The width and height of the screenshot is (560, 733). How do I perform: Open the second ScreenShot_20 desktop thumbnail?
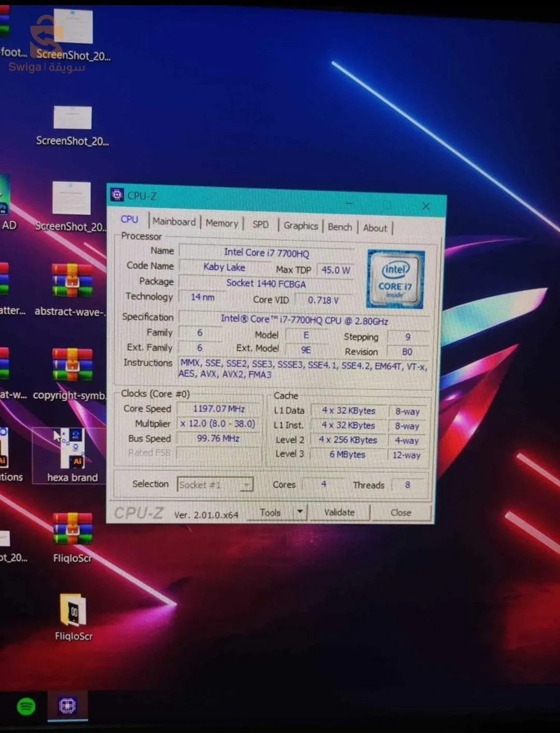(73, 118)
